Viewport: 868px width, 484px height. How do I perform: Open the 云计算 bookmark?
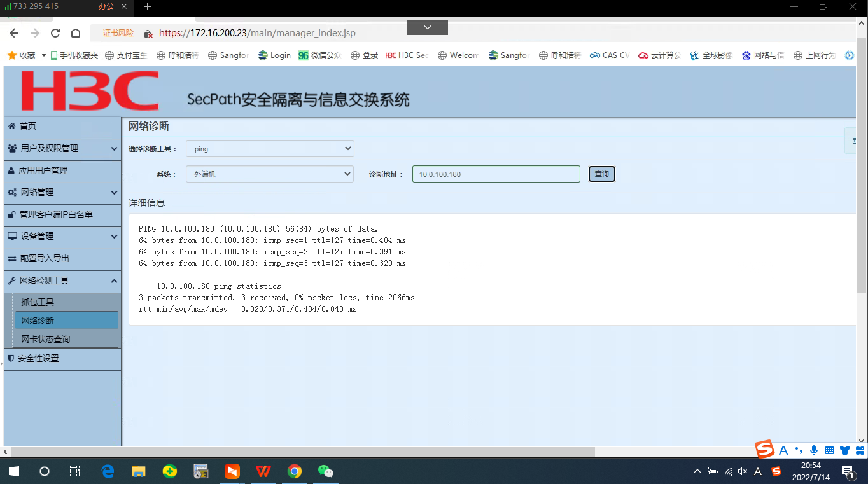[x=659, y=55]
